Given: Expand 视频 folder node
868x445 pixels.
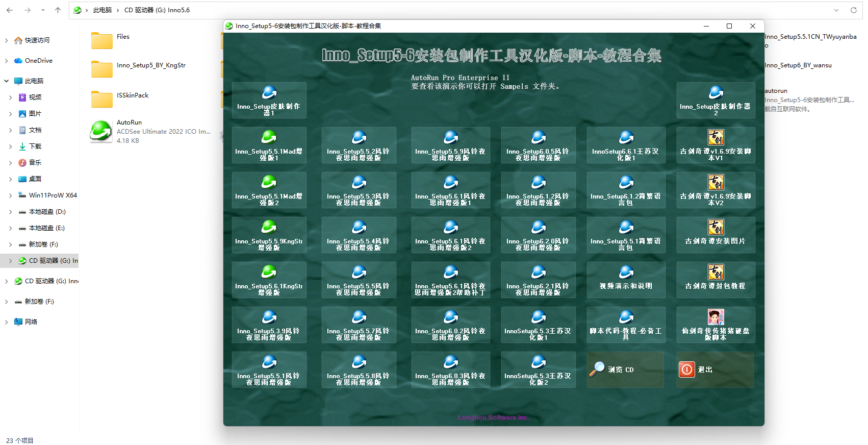Looking at the screenshot, I should click(x=10, y=97).
